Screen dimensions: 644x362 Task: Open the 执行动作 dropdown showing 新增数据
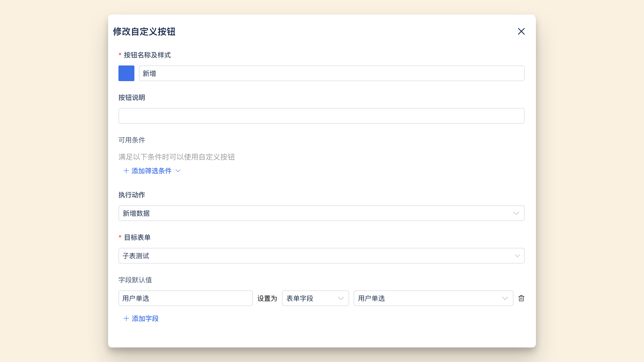[321, 213]
